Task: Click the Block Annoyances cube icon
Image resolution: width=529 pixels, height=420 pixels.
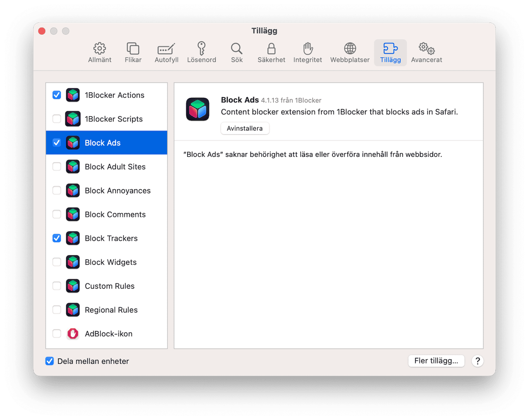Action: 73,190
